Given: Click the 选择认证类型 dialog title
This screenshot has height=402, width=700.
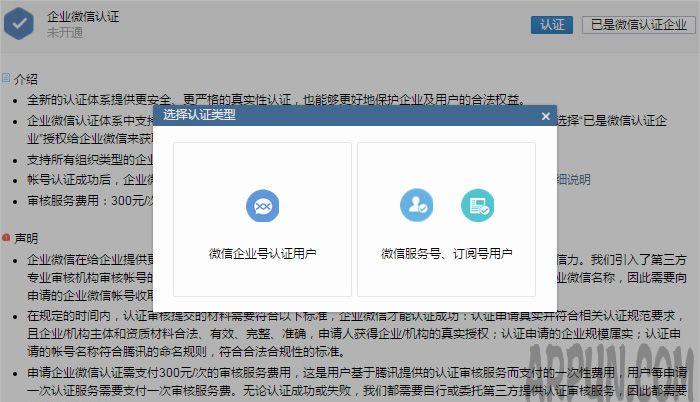Looking at the screenshot, I should (x=199, y=115).
